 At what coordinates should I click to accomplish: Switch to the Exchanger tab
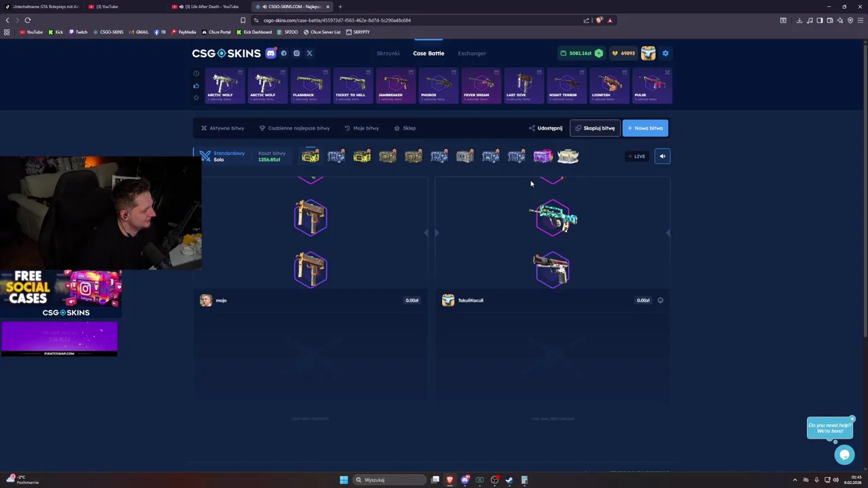click(x=472, y=53)
